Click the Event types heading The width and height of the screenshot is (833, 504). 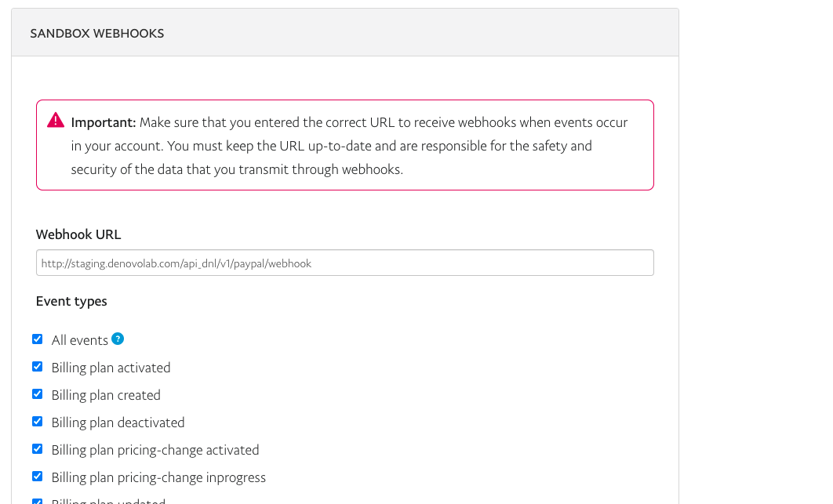point(71,301)
